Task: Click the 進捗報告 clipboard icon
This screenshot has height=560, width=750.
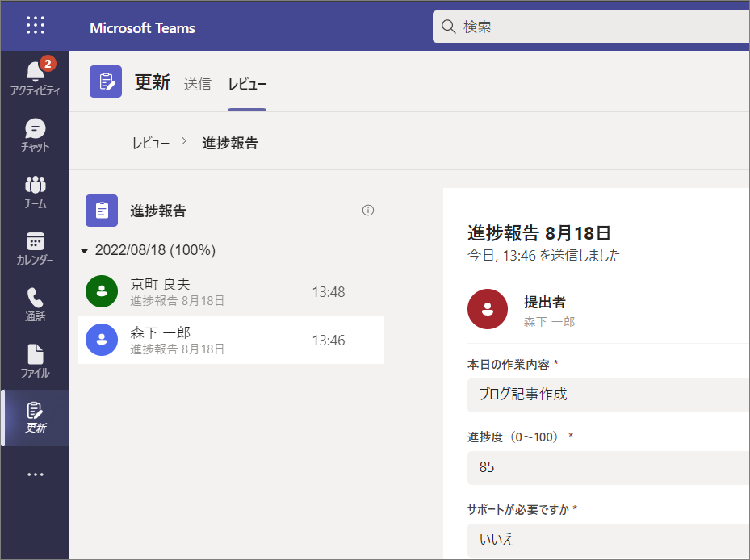Action: [102, 211]
